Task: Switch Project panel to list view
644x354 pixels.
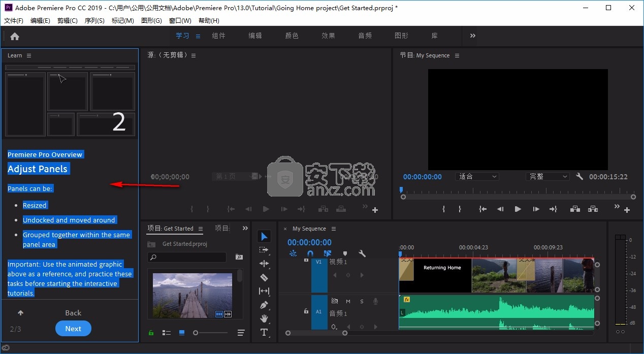Action: (x=166, y=333)
